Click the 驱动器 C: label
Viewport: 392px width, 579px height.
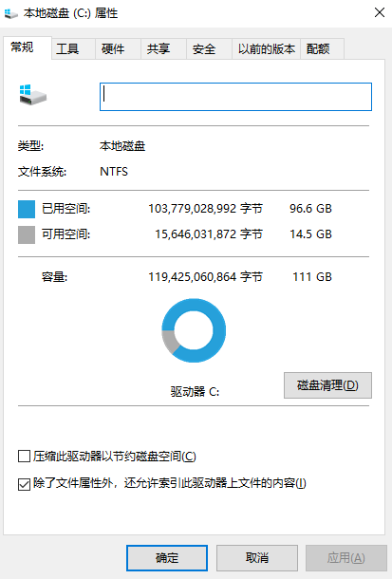[195, 391]
